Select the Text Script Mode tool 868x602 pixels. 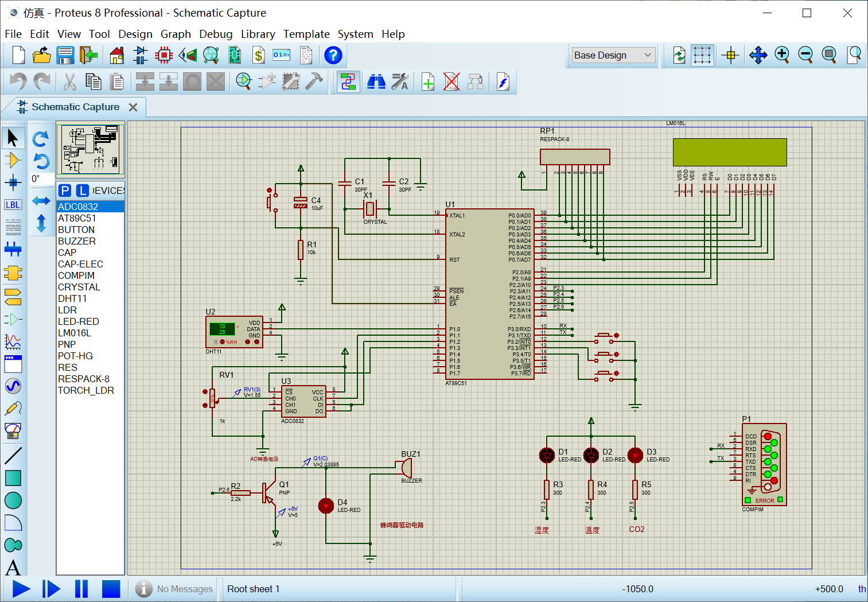pos(13,227)
